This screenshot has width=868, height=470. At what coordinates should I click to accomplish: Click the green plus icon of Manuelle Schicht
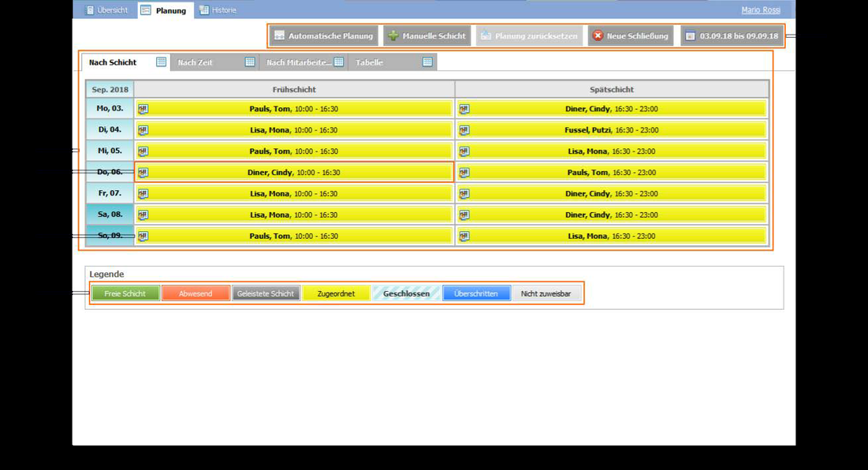(x=393, y=35)
